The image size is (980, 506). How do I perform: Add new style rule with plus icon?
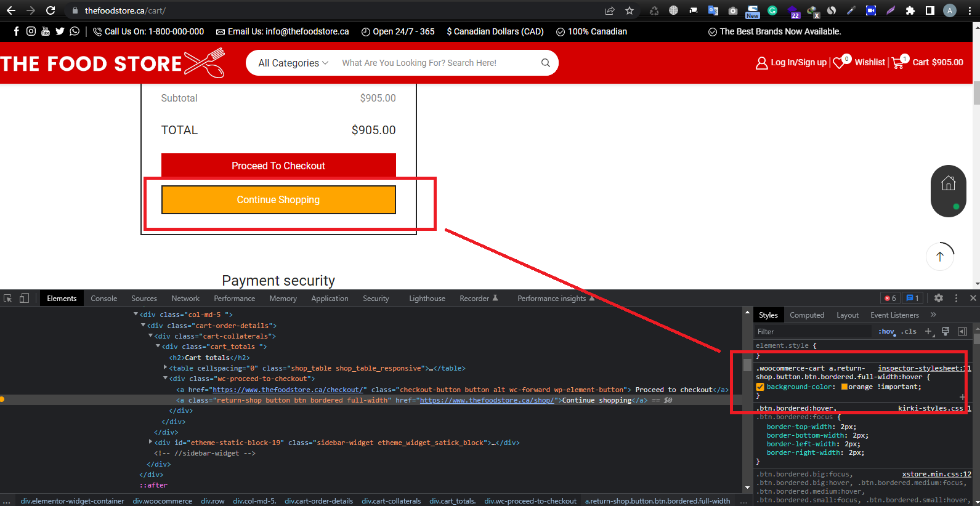(929, 331)
